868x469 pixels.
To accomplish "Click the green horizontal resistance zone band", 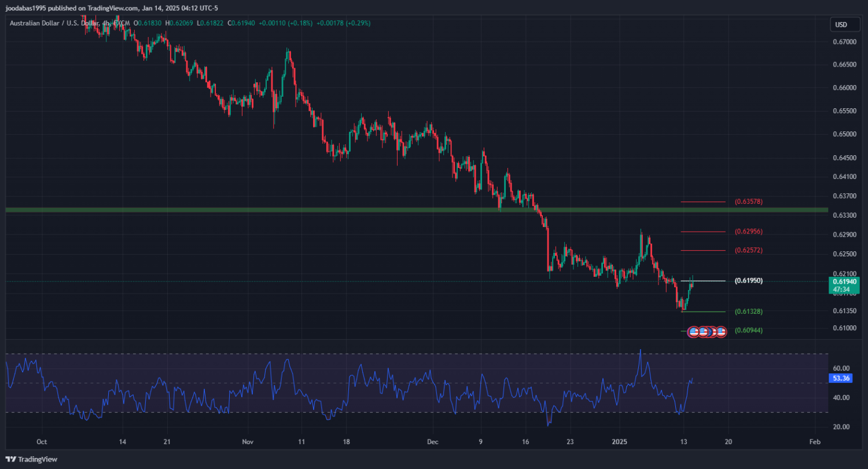I will [x=347, y=210].
